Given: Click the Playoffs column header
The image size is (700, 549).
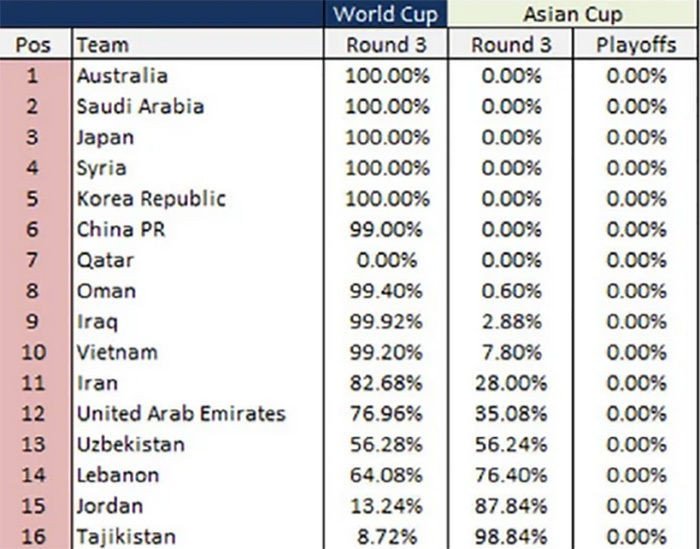Looking at the screenshot, I should (636, 45).
